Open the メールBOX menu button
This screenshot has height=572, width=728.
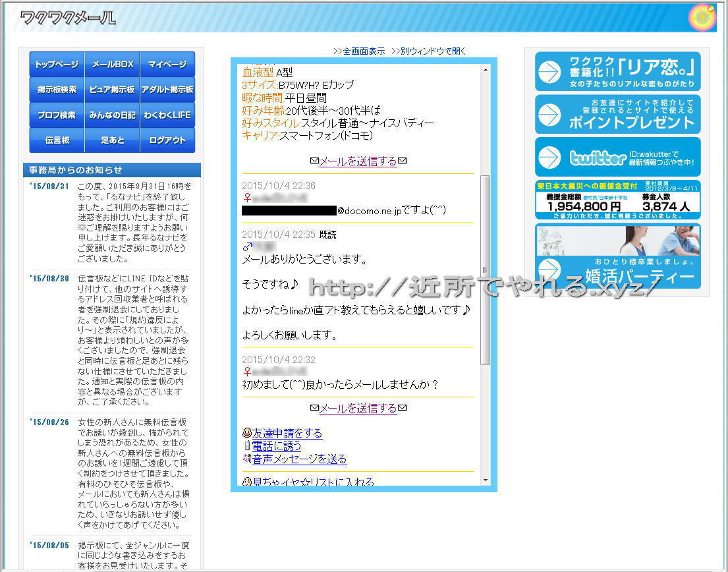click(x=112, y=65)
